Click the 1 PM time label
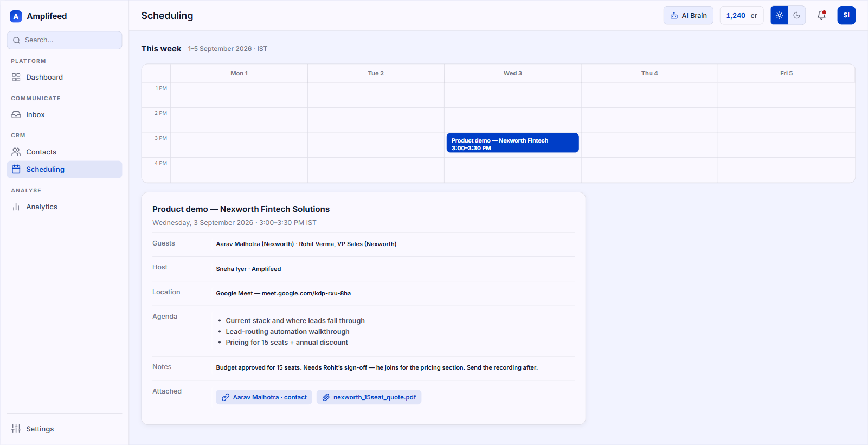 [x=161, y=88]
